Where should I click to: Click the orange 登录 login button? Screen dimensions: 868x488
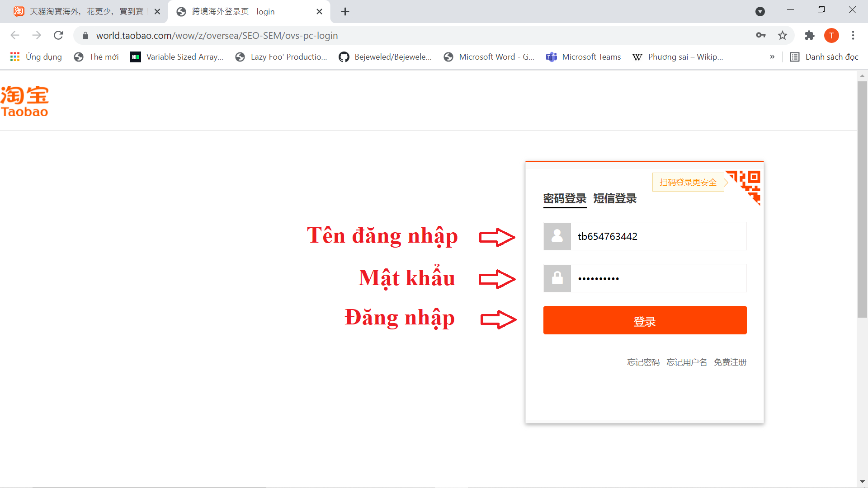point(645,320)
